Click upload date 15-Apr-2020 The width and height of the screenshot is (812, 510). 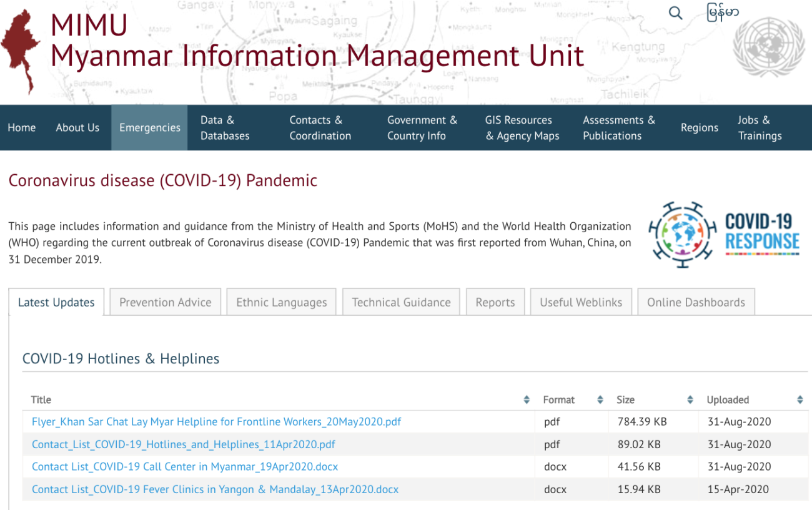click(738, 489)
